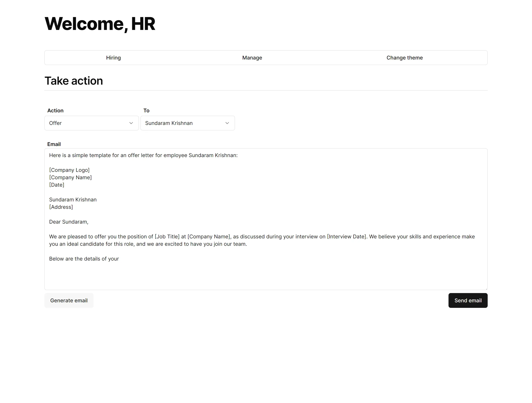The height and width of the screenshot is (403, 532).
Task: Click the Action field label
Action: (55, 110)
